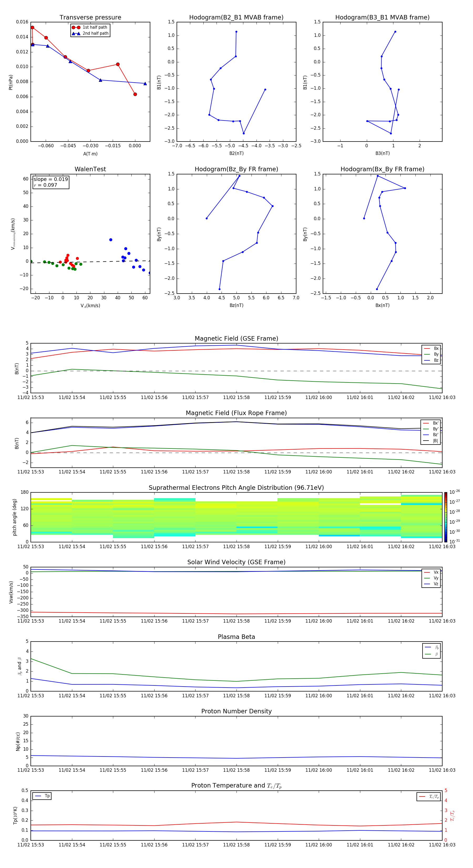473x868 pixels.
Task: Click the Hodogram(Bx_By FR frame) title
Action: pyautogui.click(x=382, y=169)
